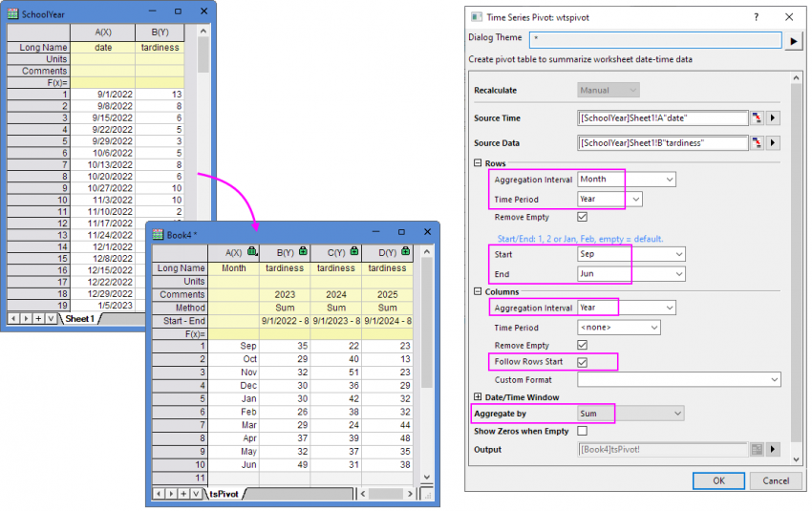
Task: Expand the Date/Time Window section
Action: [478, 396]
